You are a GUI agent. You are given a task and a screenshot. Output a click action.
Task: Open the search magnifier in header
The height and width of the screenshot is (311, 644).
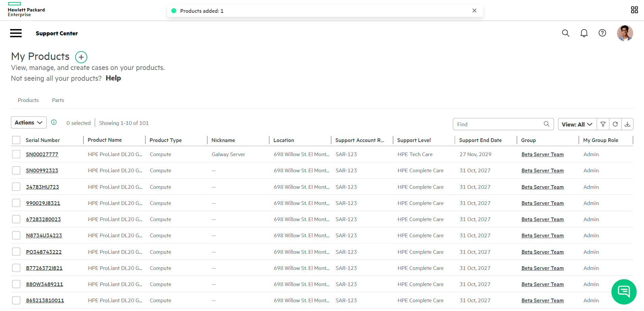pyautogui.click(x=566, y=33)
